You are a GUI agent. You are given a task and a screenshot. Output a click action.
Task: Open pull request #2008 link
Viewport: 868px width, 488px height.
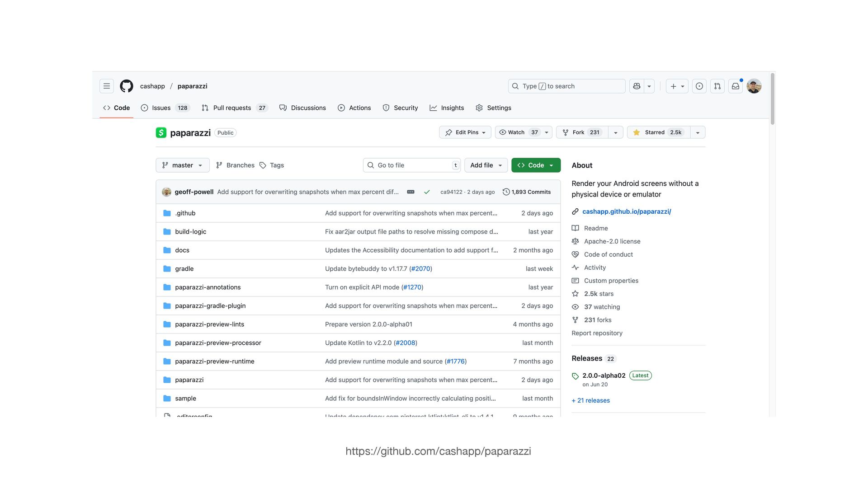(406, 343)
